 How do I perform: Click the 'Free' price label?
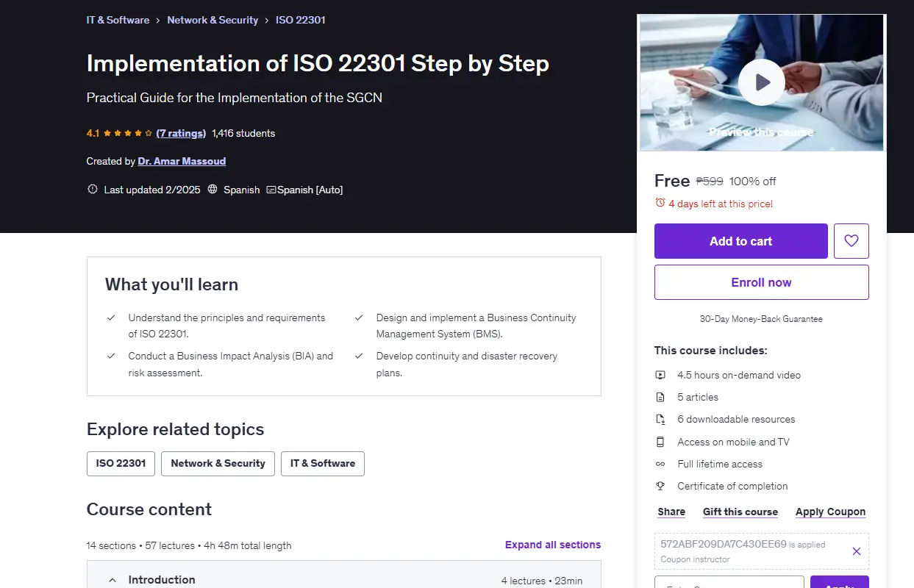(672, 181)
